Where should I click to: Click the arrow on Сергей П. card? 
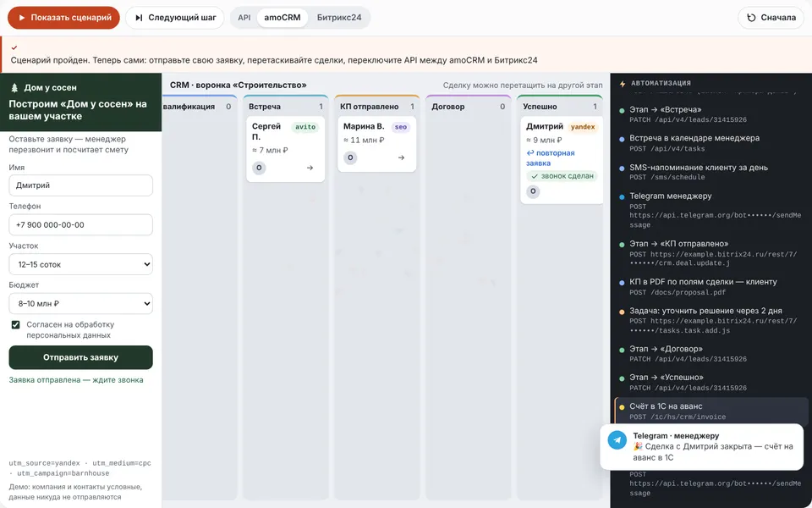point(310,168)
